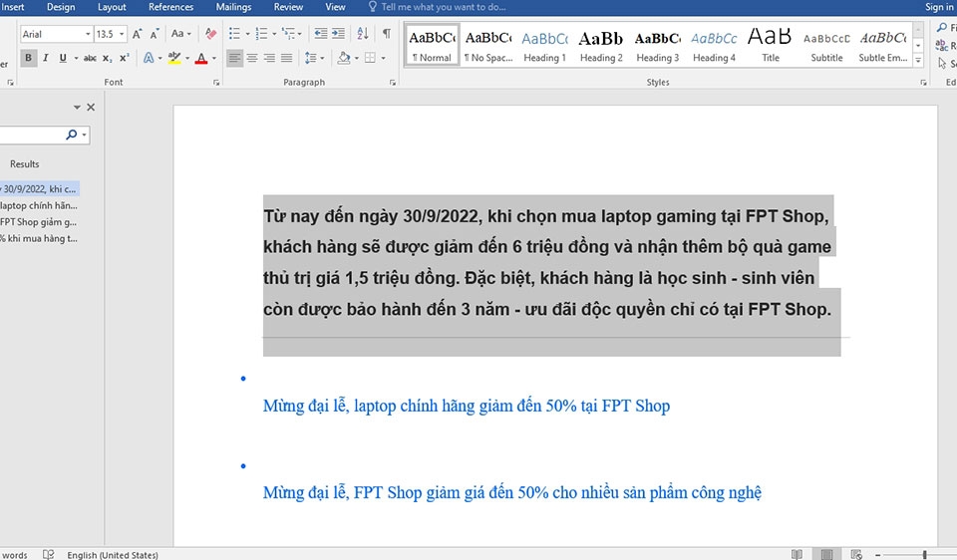Toggle Underline formatting
The height and width of the screenshot is (560, 957).
63,58
